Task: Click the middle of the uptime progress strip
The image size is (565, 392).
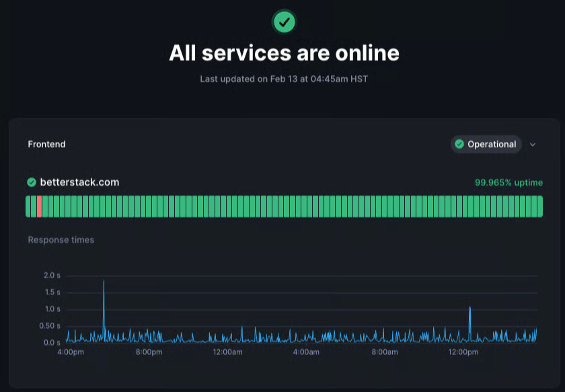Action: 282,206
